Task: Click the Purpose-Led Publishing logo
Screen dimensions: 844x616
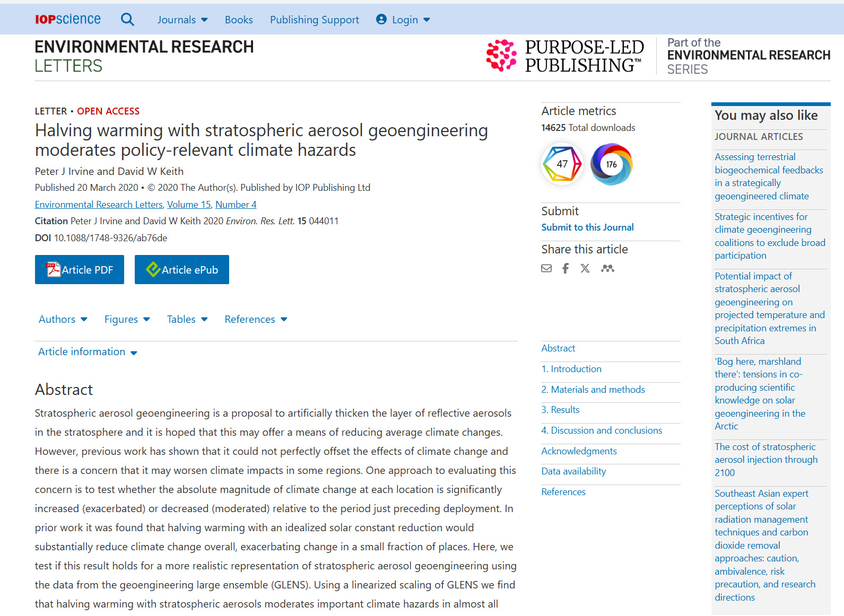Action: coord(565,56)
